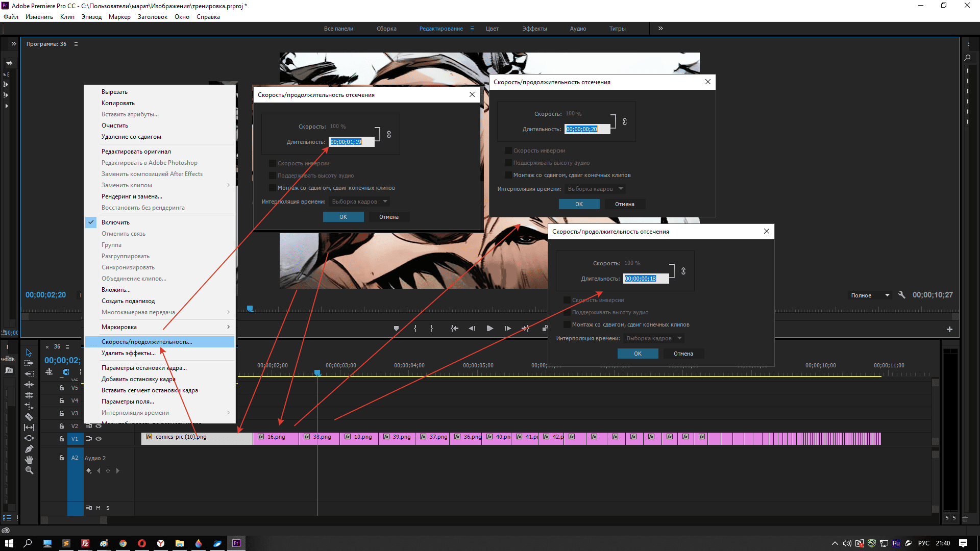Play the program monitor
This screenshot has width=980, height=551.
click(x=490, y=329)
